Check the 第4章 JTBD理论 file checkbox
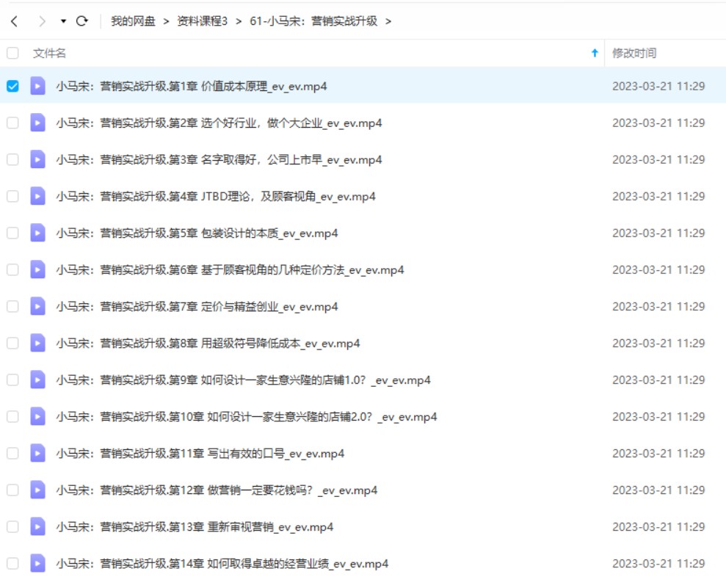Screen dimensions: 726x588 pyautogui.click(x=13, y=196)
